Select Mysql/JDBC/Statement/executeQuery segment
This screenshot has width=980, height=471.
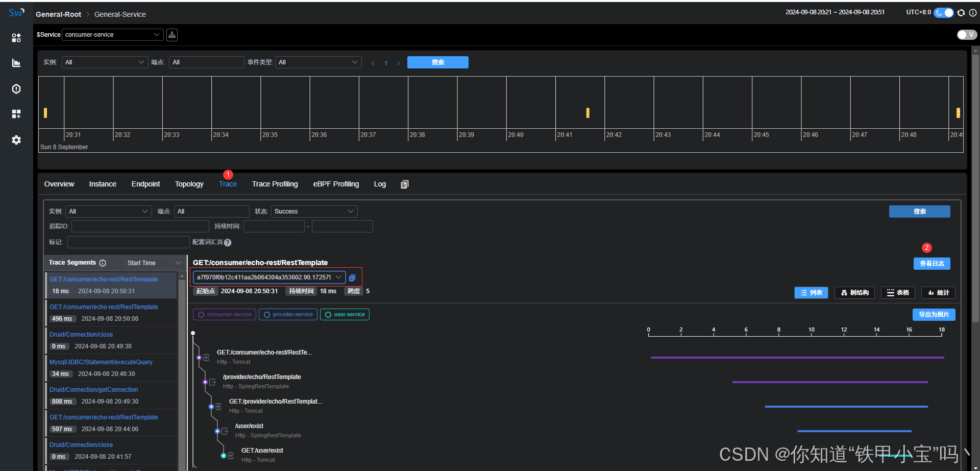pos(111,368)
